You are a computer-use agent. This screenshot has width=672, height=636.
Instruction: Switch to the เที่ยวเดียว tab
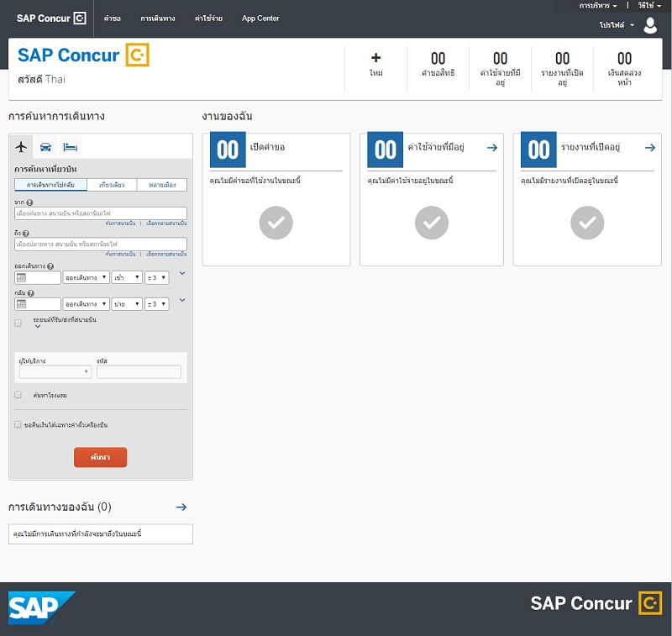pyautogui.click(x=110, y=185)
